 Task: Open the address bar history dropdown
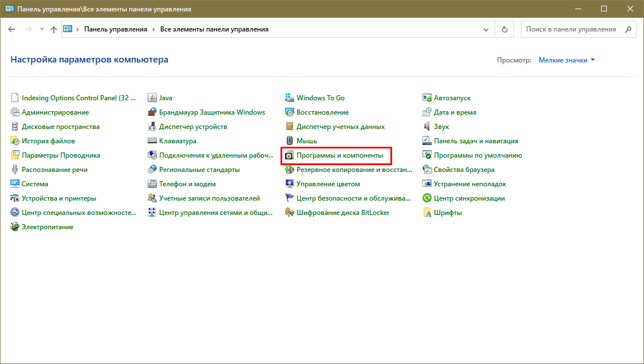(x=485, y=29)
